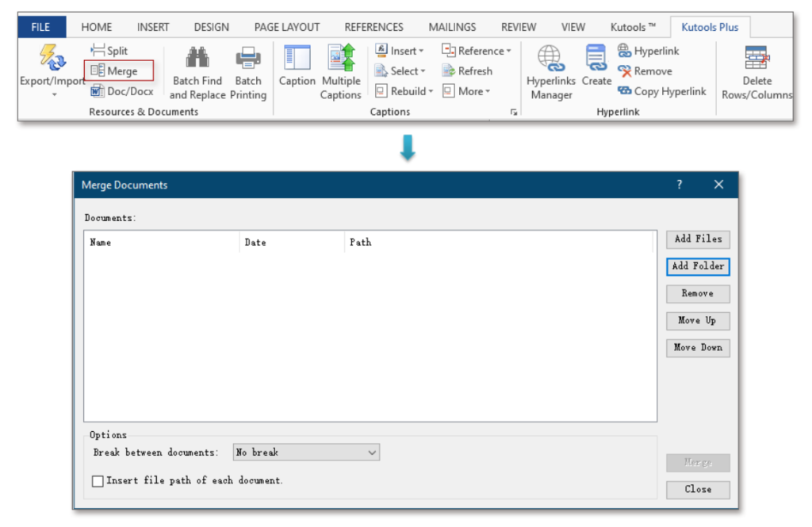Expand the Rebuild dropdown menu
The height and width of the screenshot is (527, 812).
(404, 90)
